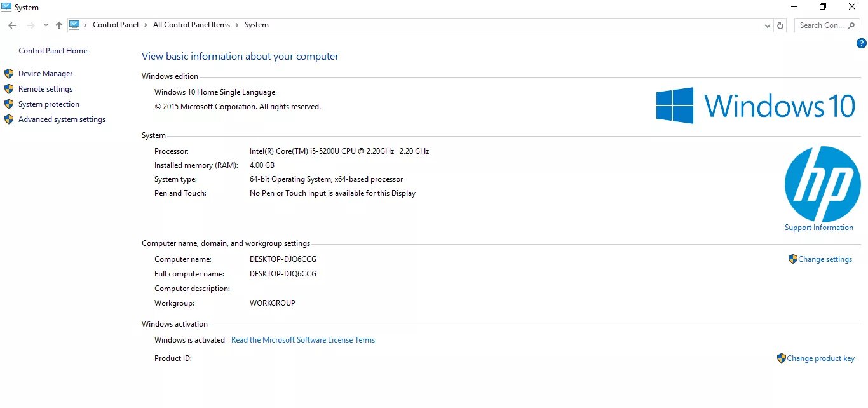The image size is (868, 408).
Task: Click shield icon beside Advanced system settings
Action: pos(9,119)
